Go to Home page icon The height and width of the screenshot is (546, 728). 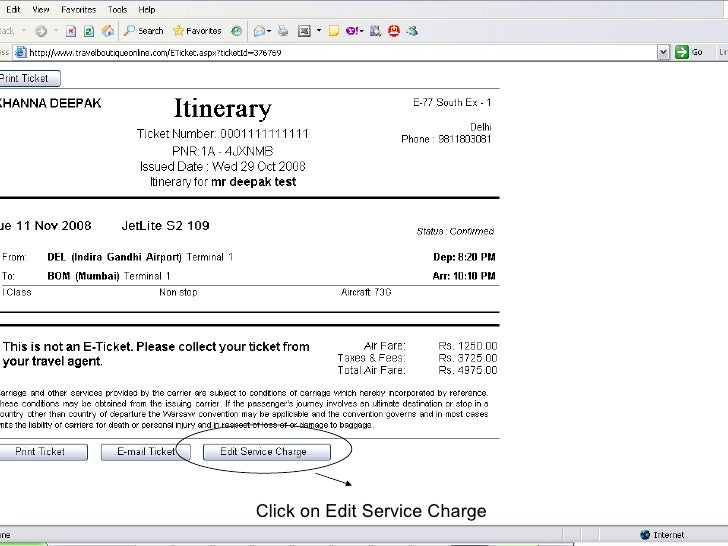pos(108,31)
